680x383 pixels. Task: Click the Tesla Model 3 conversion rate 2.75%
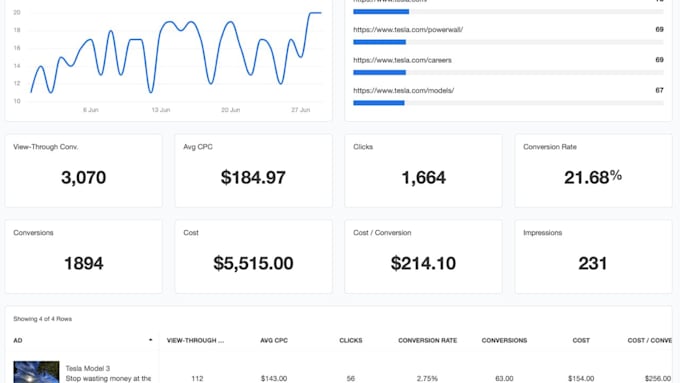pyautogui.click(x=427, y=379)
